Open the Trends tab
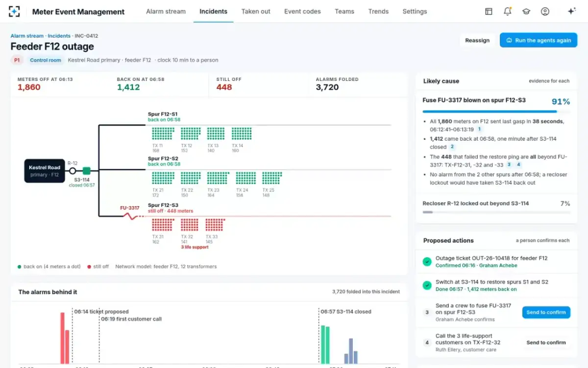Image resolution: width=588 pixels, height=368 pixels. click(378, 11)
